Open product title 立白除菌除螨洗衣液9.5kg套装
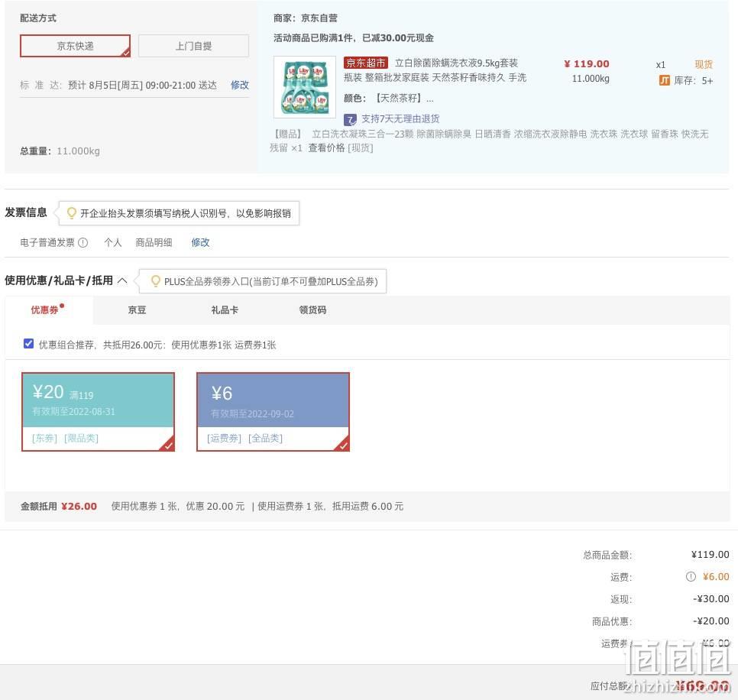The width and height of the screenshot is (738, 700). pyautogui.click(x=456, y=63)
